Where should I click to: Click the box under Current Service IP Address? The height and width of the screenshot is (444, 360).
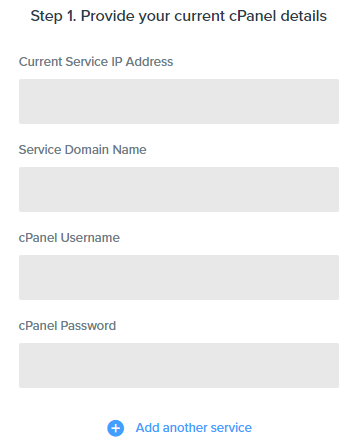[179, 101]
